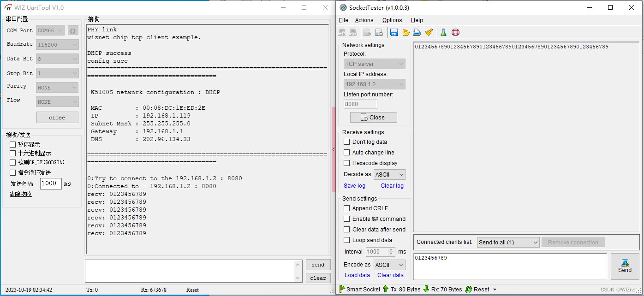
Task: Open the Actions menu
Action: pyautogui.click(x=364, y=20)
